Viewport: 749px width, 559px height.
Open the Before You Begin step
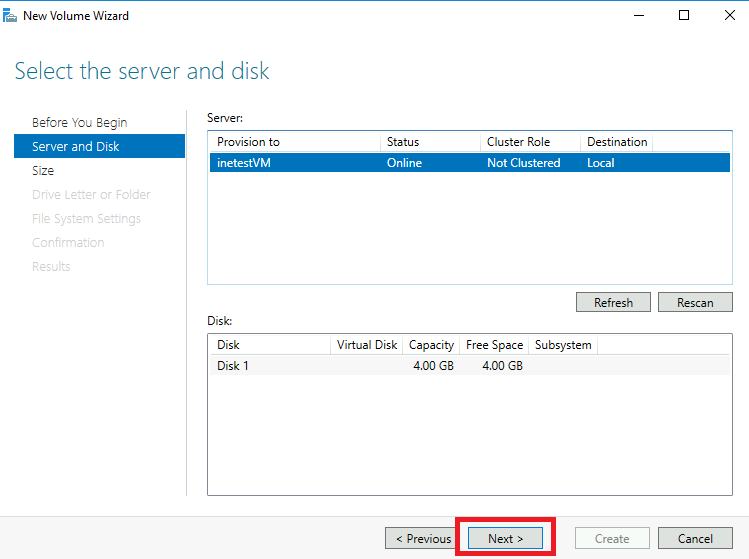pyautogui.click(x=79, y=122)
